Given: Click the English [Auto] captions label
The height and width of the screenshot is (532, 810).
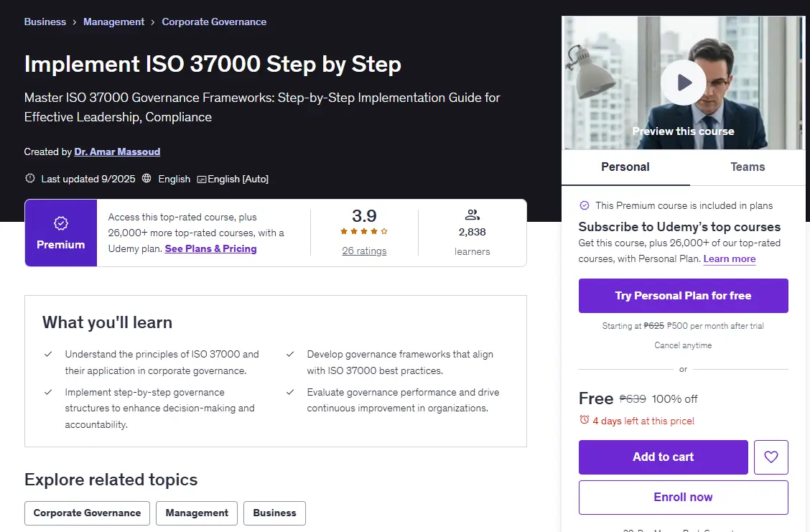Looking at the screenshot, I should pyautogui.click(x=238, y=179).
